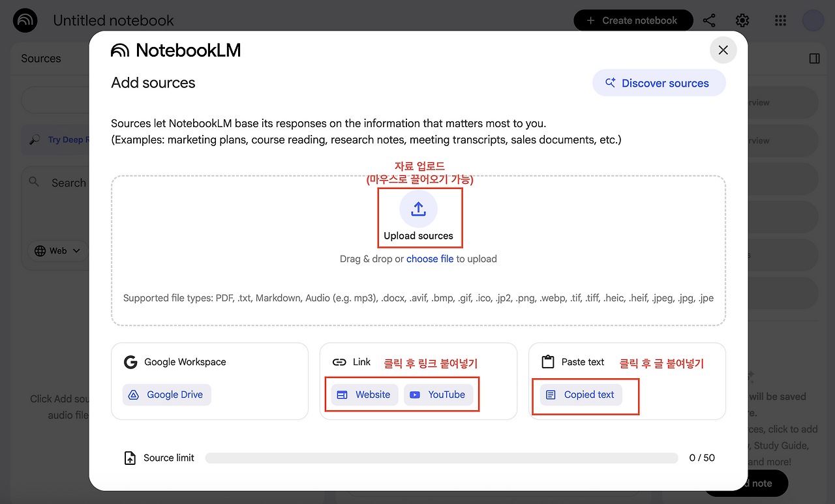Image resolution: width=835 pixels, height=504 pixels.
Task: Open the Web dropdown in Sources panel
Action: pos(58,250)
